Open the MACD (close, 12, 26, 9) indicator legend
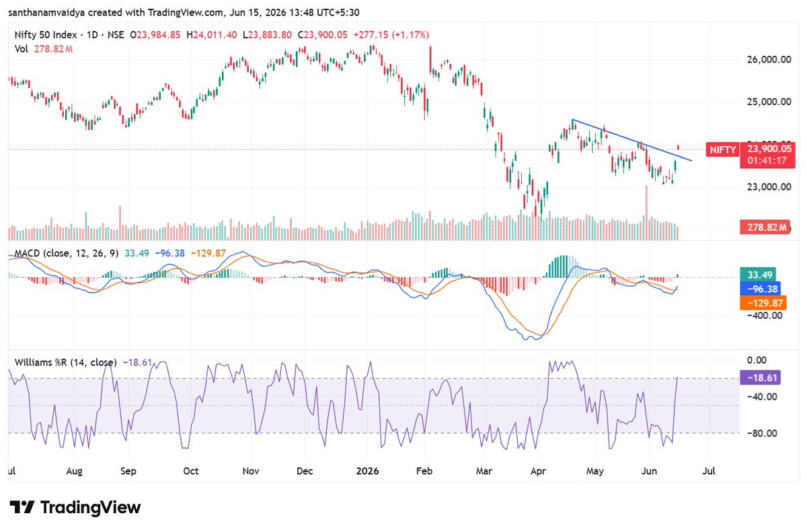807x532 pixels. point(68,254)
